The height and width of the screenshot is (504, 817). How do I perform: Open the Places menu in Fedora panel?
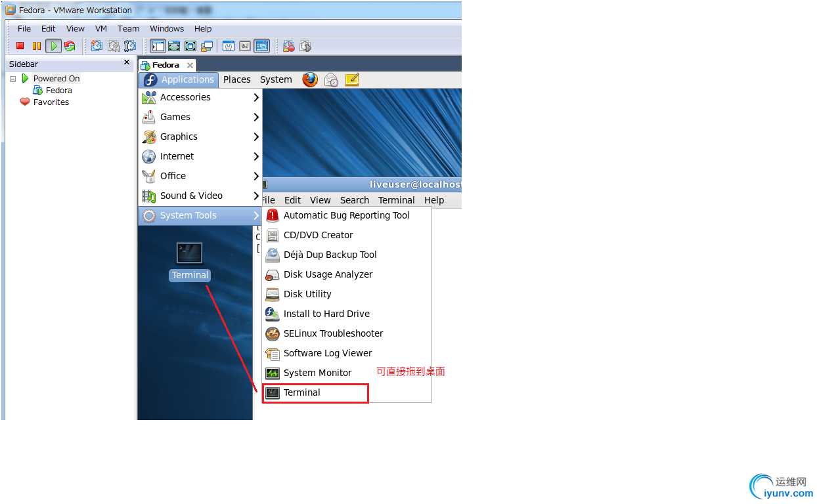237,79
